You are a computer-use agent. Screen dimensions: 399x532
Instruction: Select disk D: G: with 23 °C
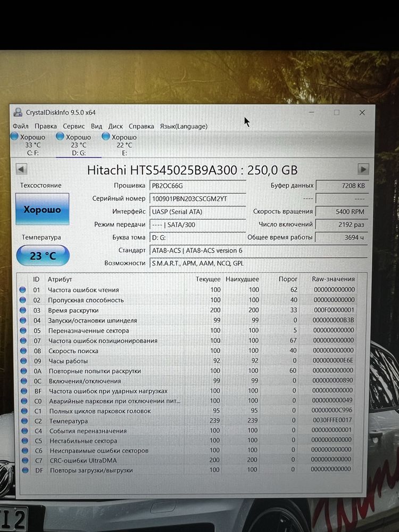78,145
